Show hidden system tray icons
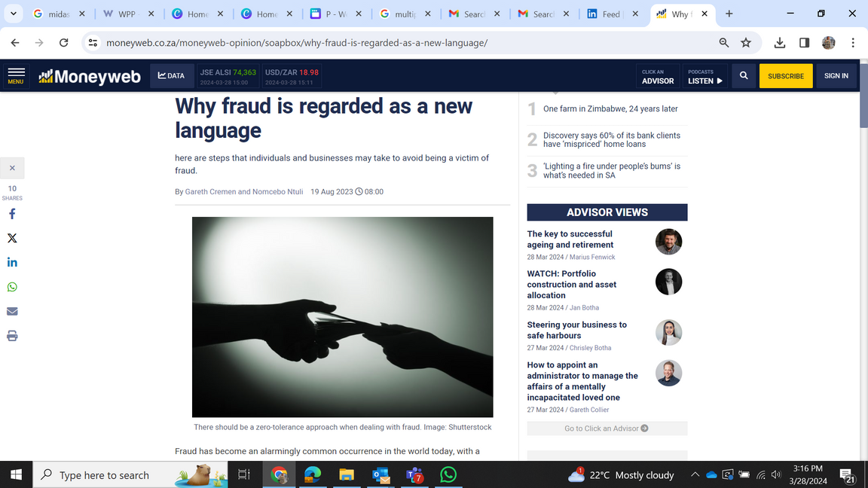 point(695,474)
